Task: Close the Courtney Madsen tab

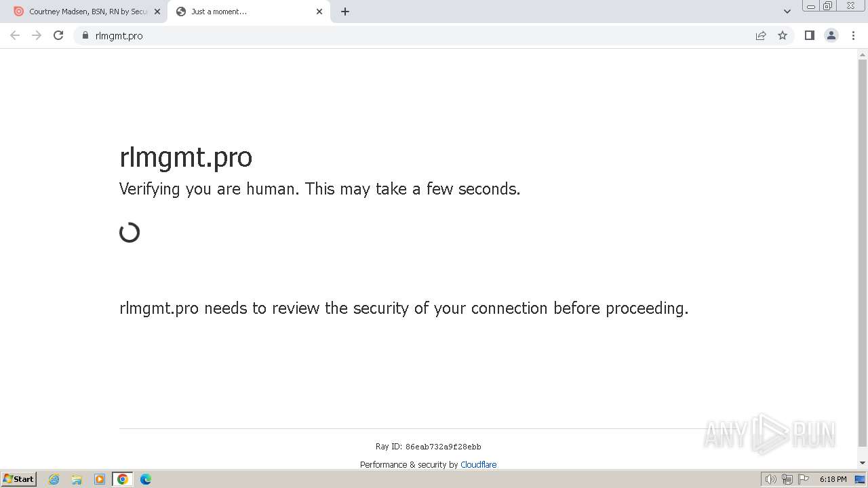Action: pyautogui.click(x=157, y=12)
